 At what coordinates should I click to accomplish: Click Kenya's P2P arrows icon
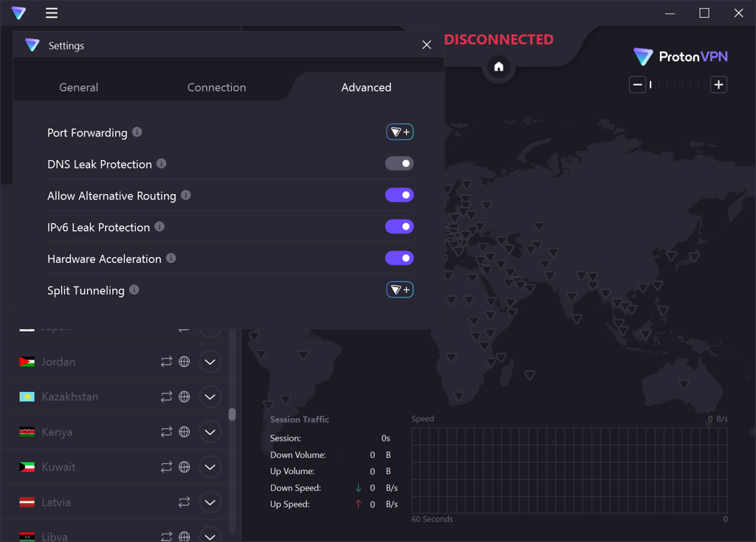pyautogui.click(x=166, y=432)
